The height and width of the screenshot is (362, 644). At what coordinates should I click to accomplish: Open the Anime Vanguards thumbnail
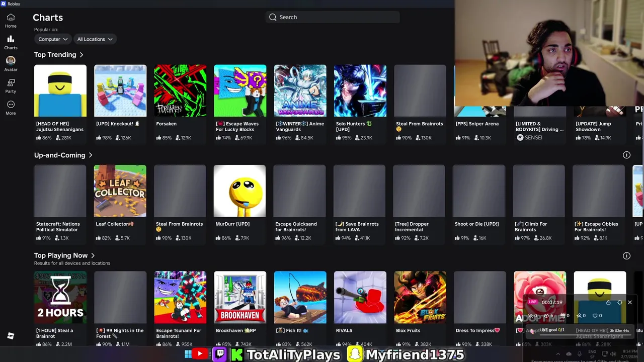pyautogui.click(x=300, y=90)
